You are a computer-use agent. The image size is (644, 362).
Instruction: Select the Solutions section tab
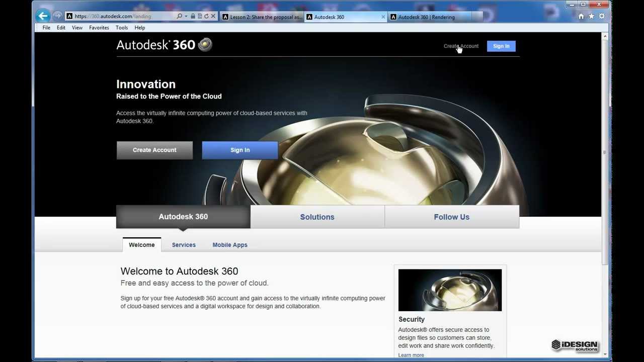click(x=317, y=217)
